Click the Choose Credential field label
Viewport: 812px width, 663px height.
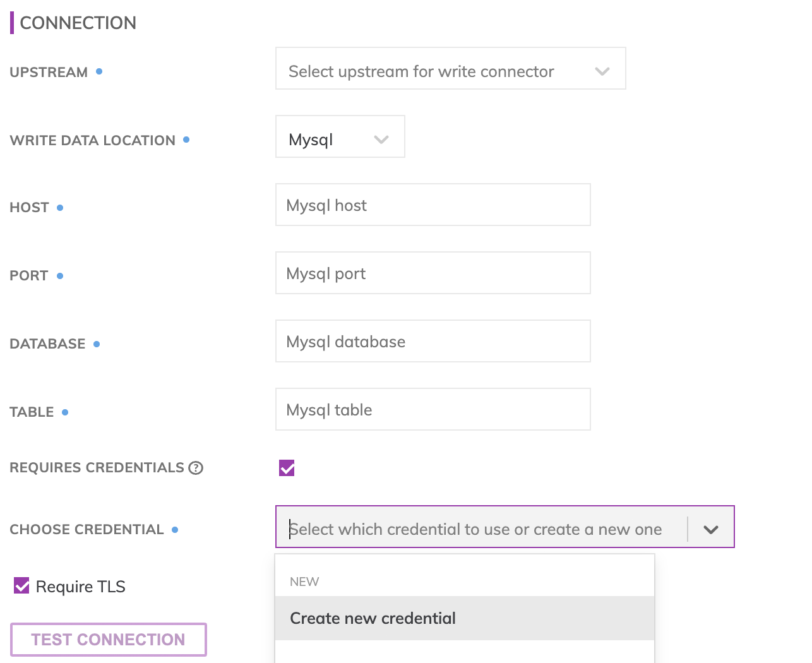point(87,530)
